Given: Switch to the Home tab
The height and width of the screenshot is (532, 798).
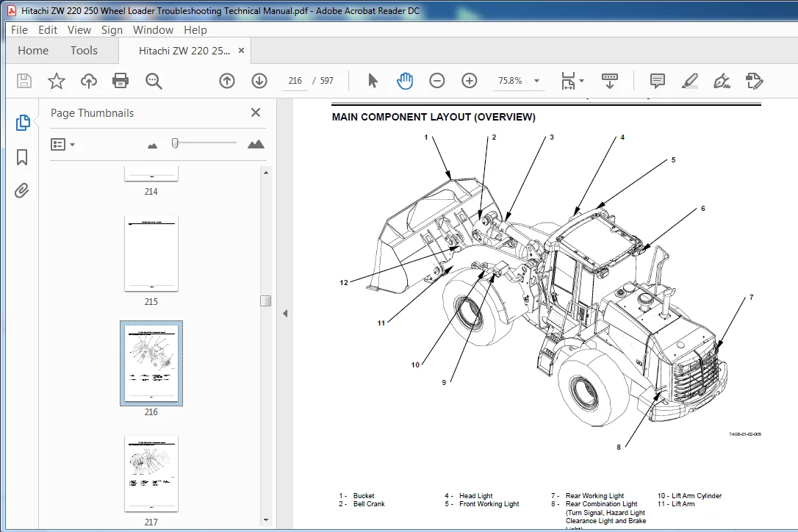Looking at the screenshot, I should click(33, 51).
